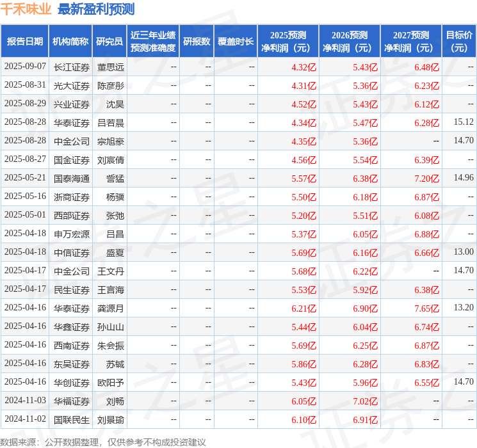The height and width of the screenshot is (448, 477).
Task: Select 国联民生 institution cell
Action: [x=72, y=419]
